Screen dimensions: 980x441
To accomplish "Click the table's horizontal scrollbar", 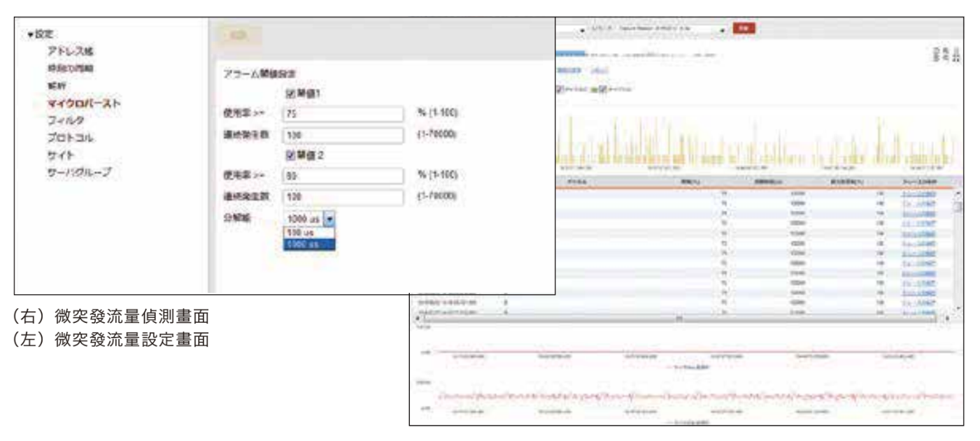I will click(677, 318).
